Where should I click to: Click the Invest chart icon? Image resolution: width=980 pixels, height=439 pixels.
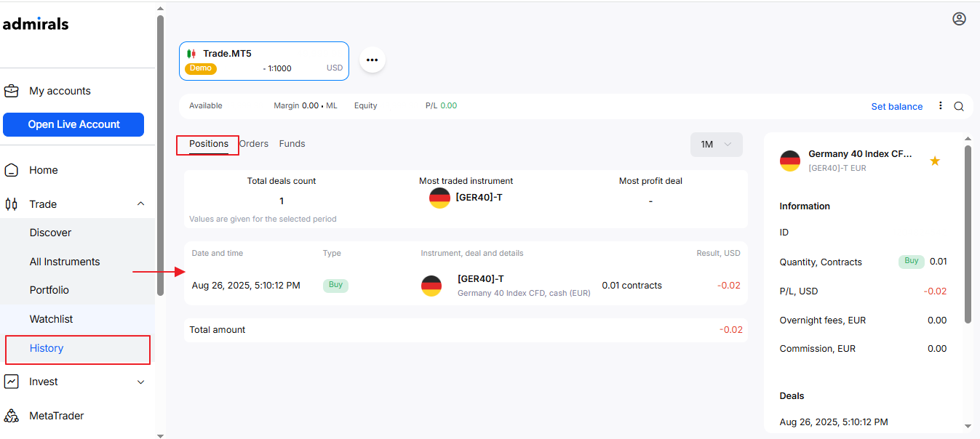point(12,382)
